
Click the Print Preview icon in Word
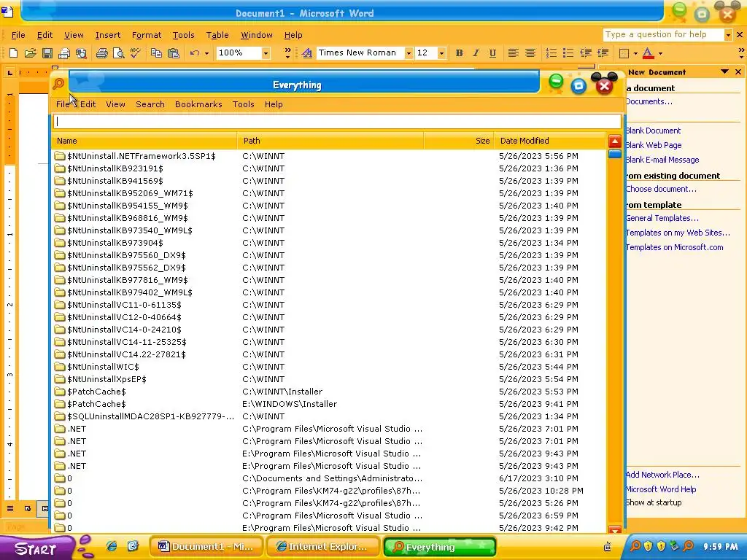[118, 52]
